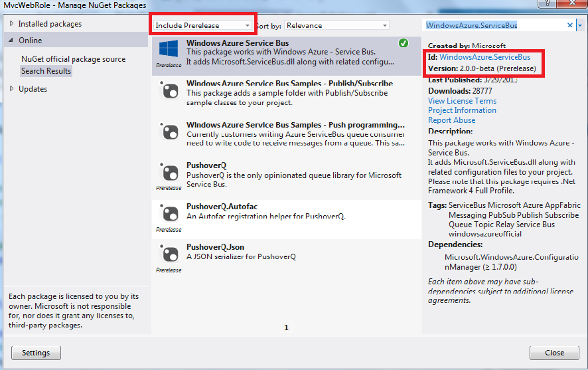This screenshot has width=588, height=370.
Task: Click the Version 2.0.0-beta (Prerelease) text
Action: click(482, 68)
